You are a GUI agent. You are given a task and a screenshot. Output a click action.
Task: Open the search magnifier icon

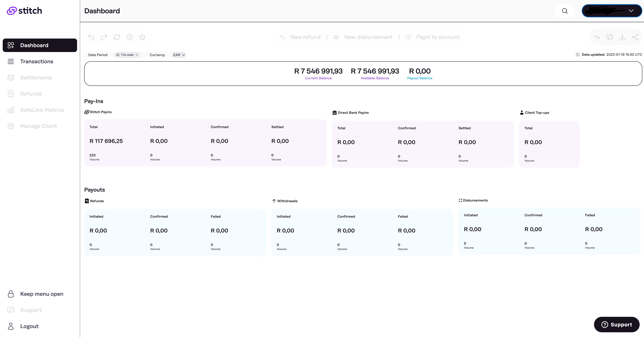[565, 11]
